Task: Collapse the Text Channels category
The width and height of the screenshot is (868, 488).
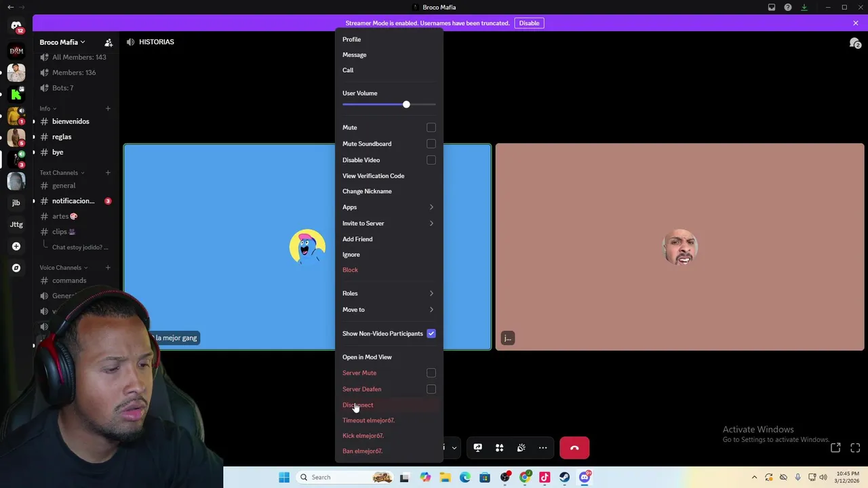Action: coord(62,173)
